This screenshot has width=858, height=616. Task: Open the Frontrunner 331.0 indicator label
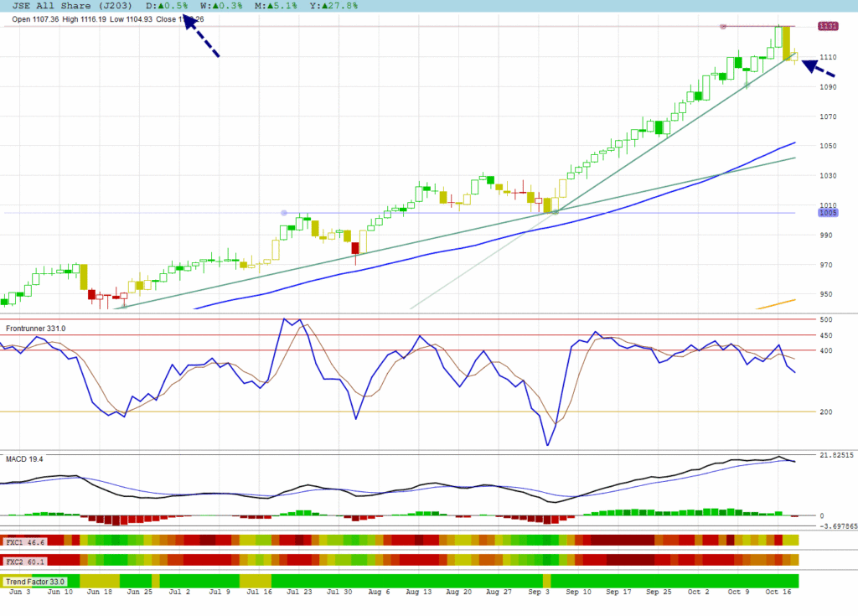click(35, 329)
